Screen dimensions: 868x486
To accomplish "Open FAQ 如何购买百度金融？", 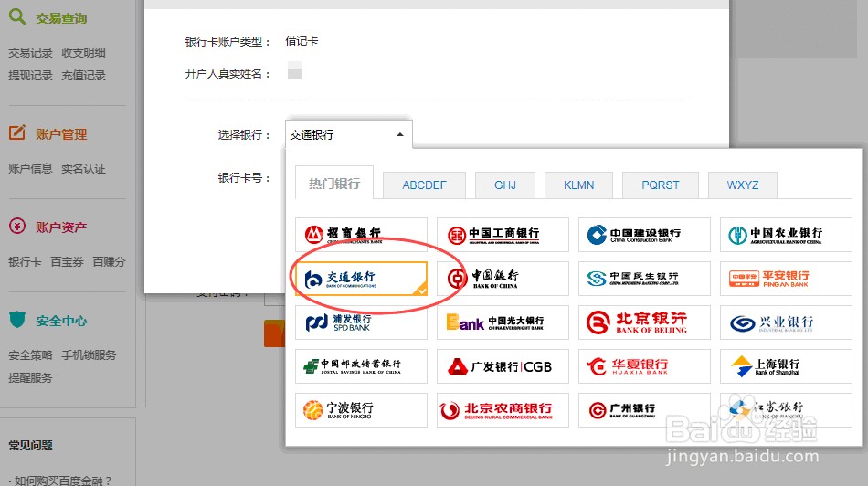I will pyautogui.click(x=63, y=481).
